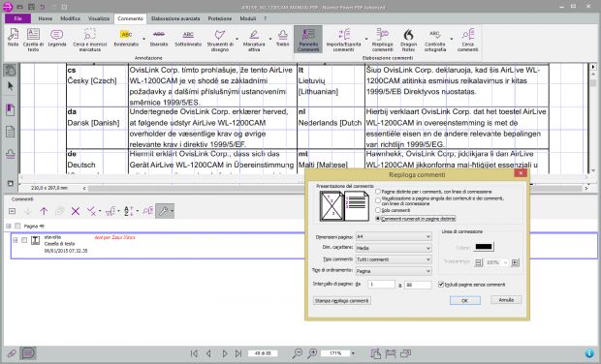Viewport: 601px width, 364px height.
Task: Click the black Colore swatch
Action: (x=484, y=247)
